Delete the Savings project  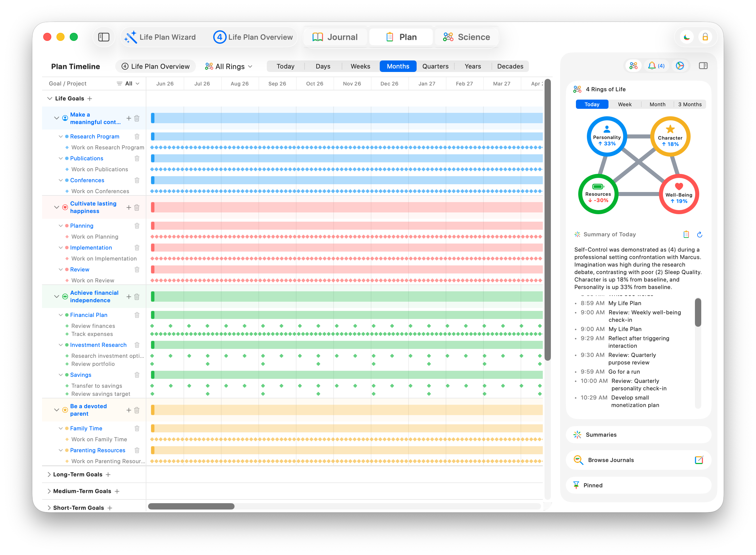(137, 375)
